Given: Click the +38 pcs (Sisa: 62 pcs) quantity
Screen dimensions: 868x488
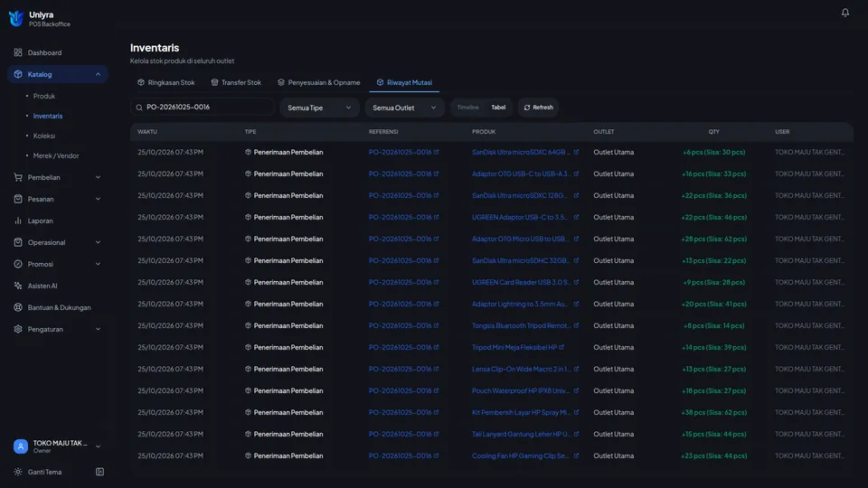Looking at the screenshot, I should coord(713,412).
